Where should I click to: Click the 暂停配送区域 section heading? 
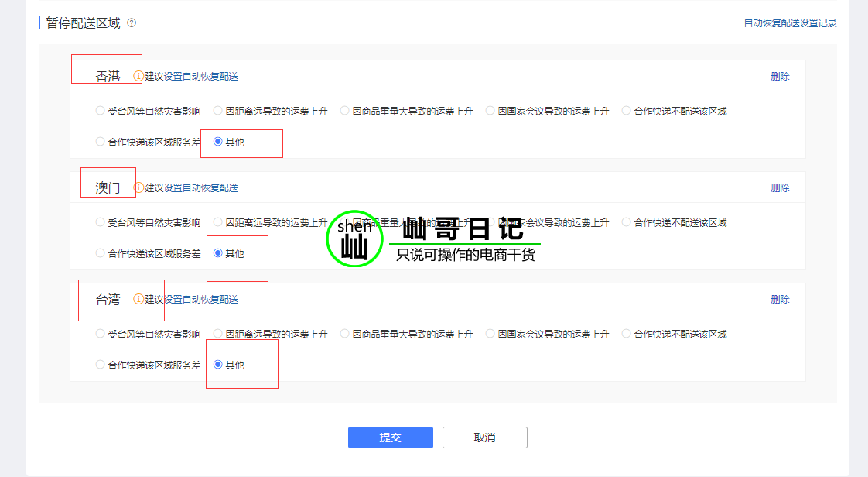click(x=83, y=22)
